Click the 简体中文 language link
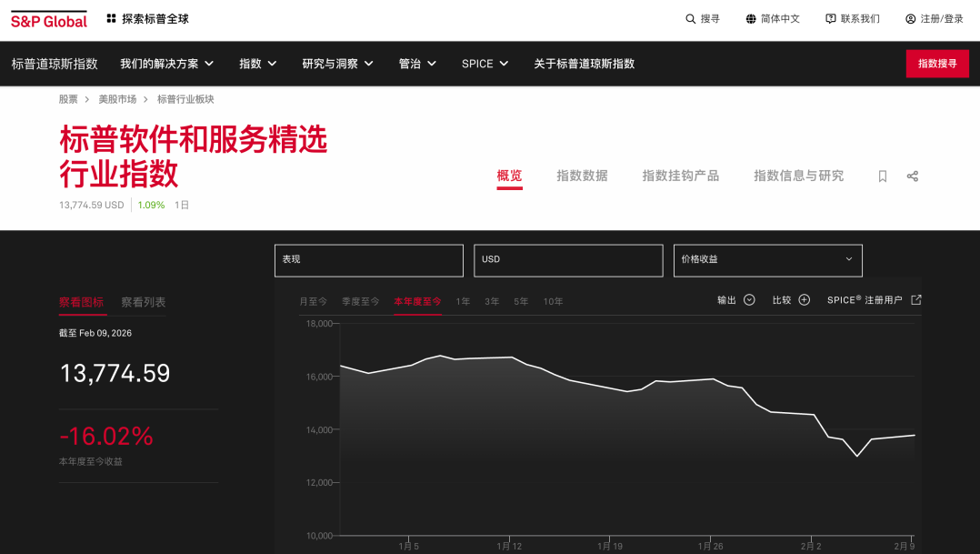 (780, 19)
